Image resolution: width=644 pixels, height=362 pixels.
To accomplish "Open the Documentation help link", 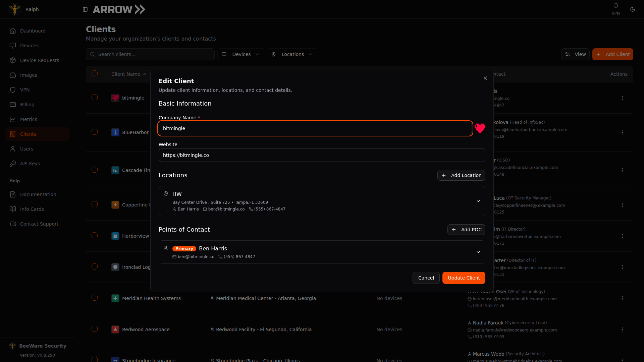I will click(38, 194).
